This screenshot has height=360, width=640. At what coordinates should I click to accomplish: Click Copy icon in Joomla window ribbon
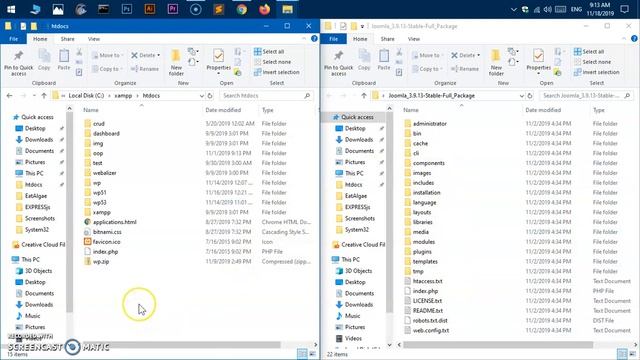tap(364, 60)
